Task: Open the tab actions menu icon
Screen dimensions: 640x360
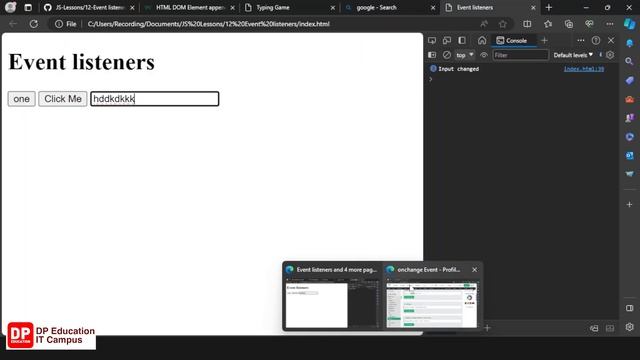Action: click(x=28, y=7)
